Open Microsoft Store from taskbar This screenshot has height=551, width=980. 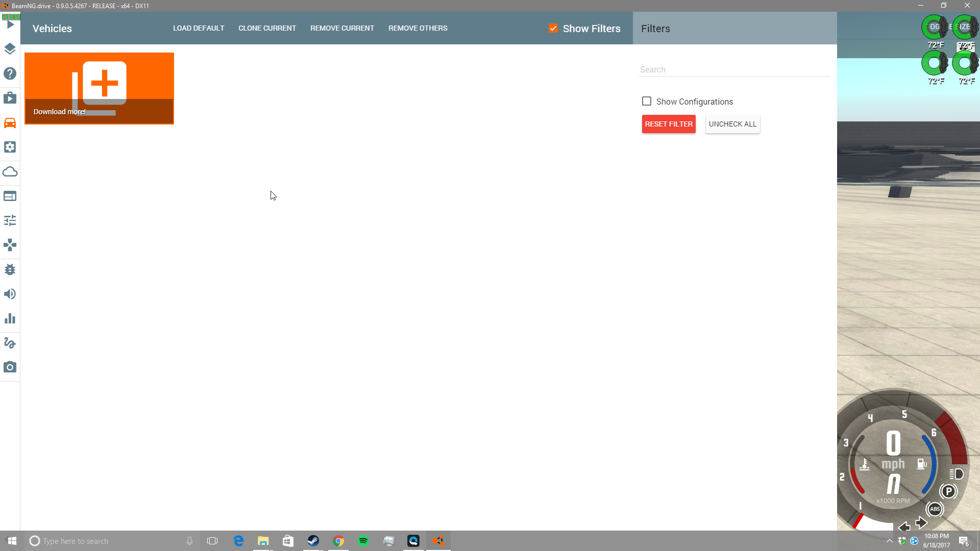click(288, 541)
